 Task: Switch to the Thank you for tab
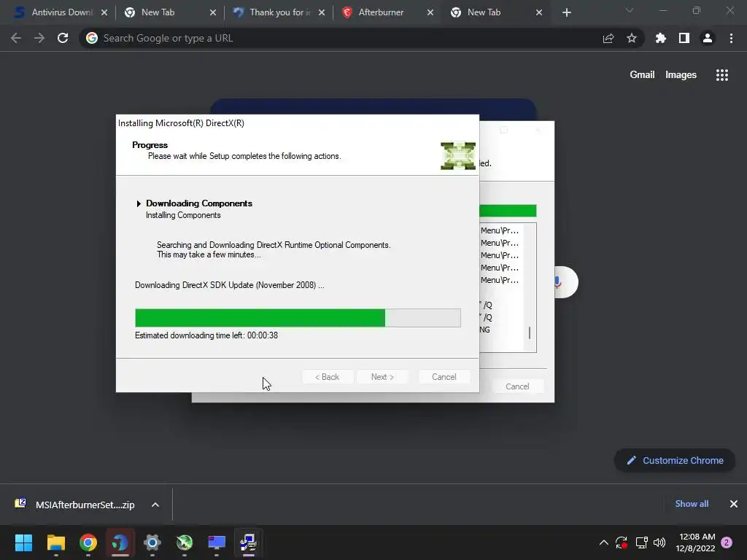click(x=278, y=12)
